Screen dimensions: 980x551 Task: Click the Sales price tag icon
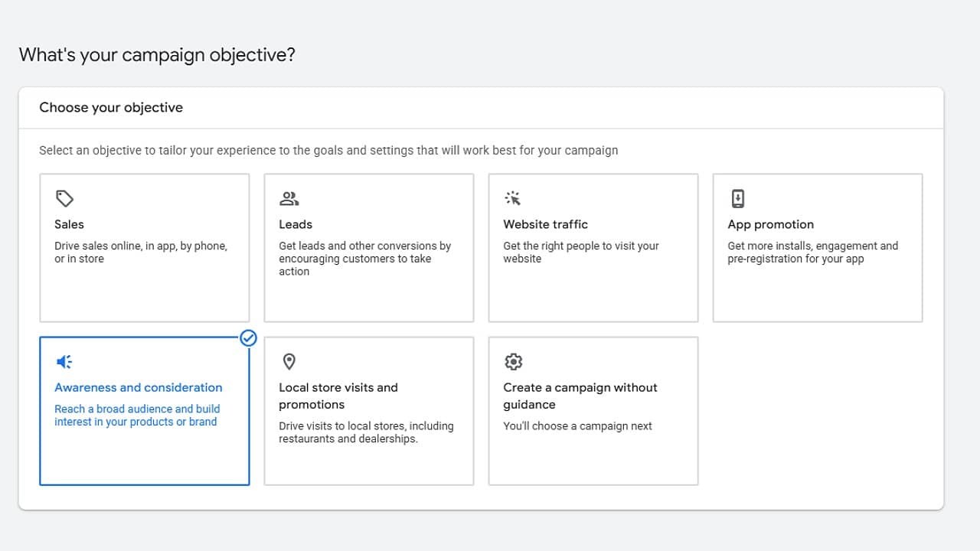point(64,199)
